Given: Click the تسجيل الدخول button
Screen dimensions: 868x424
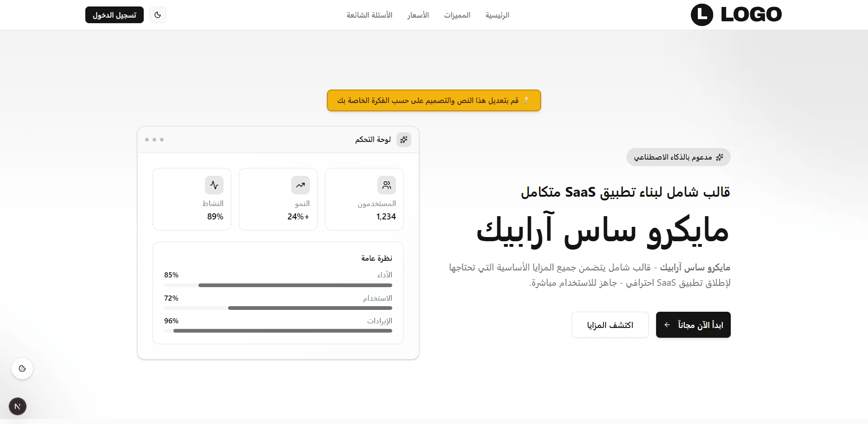Looking at the screenshot, I should point(114,14).
